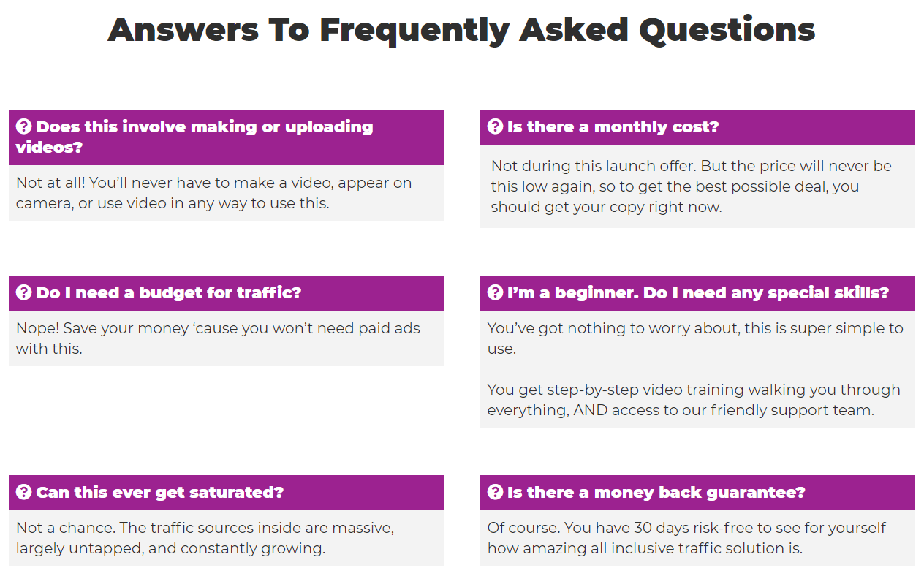Click the paragraph 'You've got nothing to worry about'
The image size is (924, 587).
pyautogui.click(x=696, y=338)
